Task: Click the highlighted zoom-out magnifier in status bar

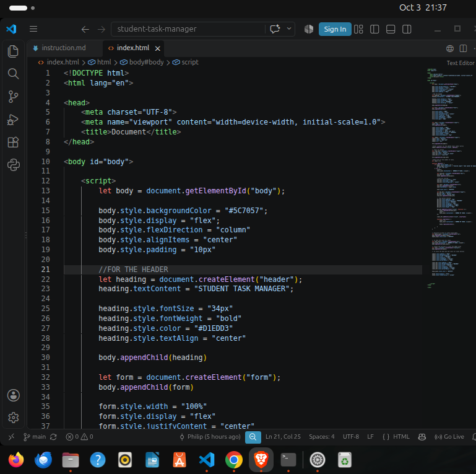Action: [x=253, y=437]
